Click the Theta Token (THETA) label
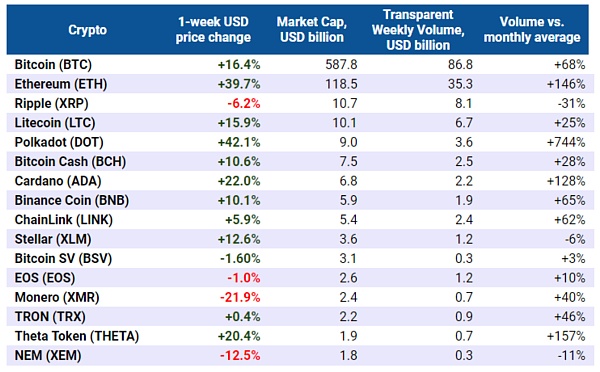The height and width of the screenshot is (372, 600). coord(77,336)
